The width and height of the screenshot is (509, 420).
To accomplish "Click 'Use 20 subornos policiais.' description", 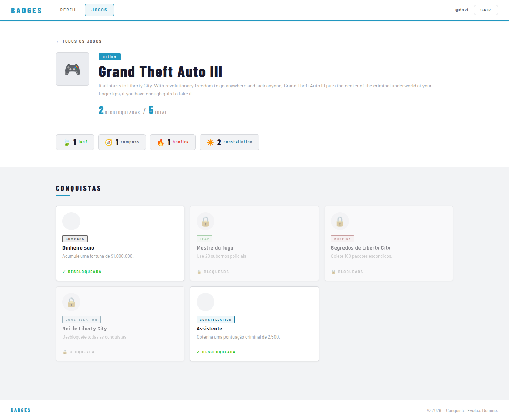I will pos(222,256).
